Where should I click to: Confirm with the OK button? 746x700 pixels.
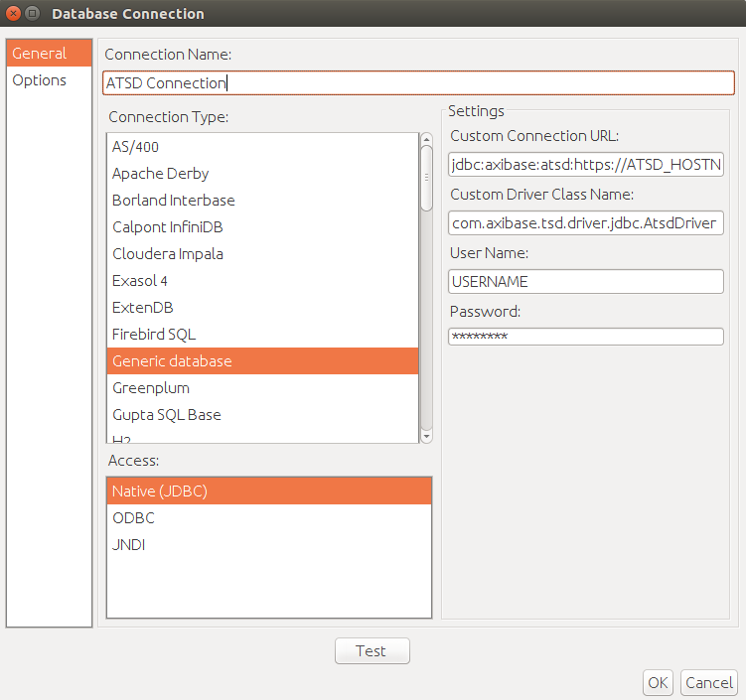(x=658, y=683)
